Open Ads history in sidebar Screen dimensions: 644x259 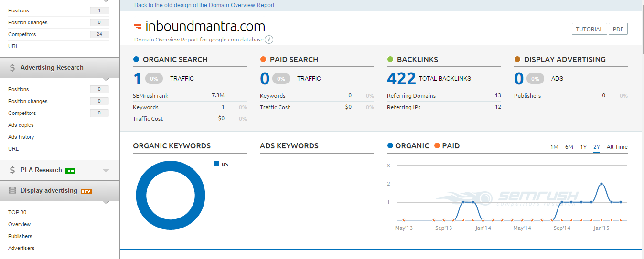tap(21, 137)
